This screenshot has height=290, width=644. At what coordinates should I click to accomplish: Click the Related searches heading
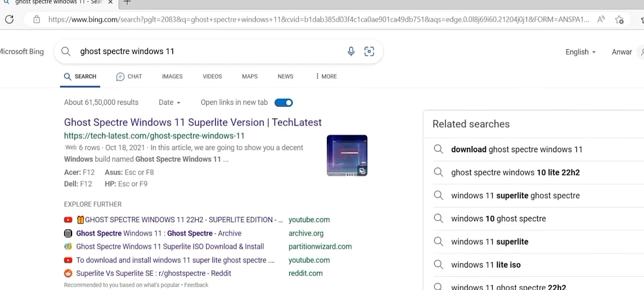click(471, 124)
